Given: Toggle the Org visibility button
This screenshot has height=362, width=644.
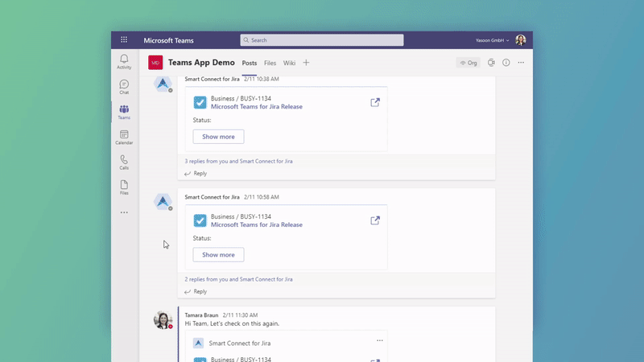Looking at the screenshot, I should point(468,63).
